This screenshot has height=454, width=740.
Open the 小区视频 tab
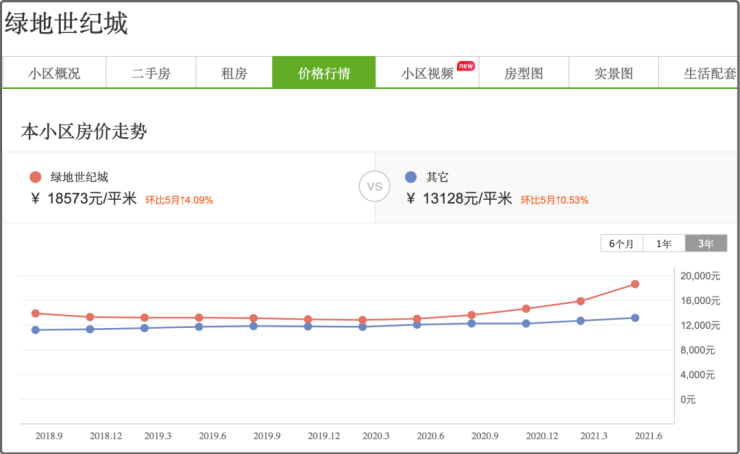pos(427,74)
